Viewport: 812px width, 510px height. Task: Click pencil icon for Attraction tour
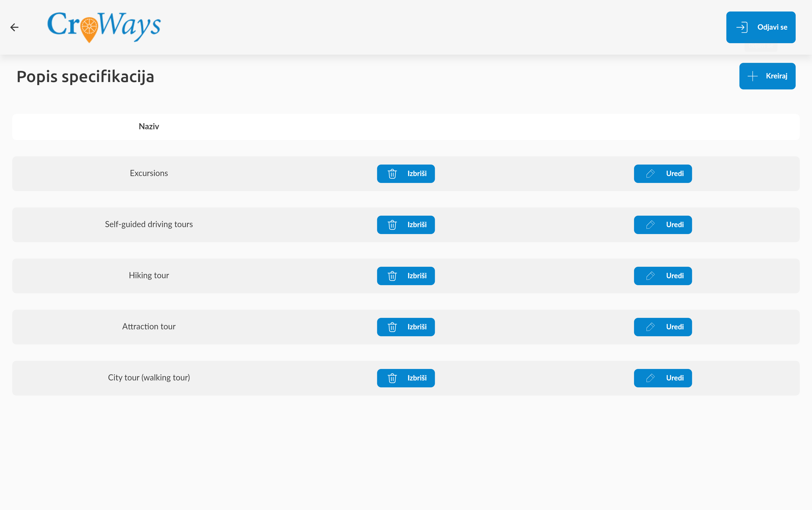(x=650, y=327)
